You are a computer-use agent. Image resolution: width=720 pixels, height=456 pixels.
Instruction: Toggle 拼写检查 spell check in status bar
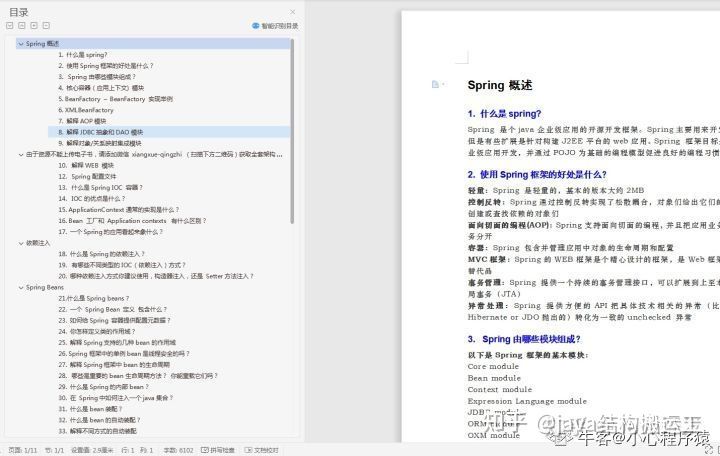[x=218, y=450]
